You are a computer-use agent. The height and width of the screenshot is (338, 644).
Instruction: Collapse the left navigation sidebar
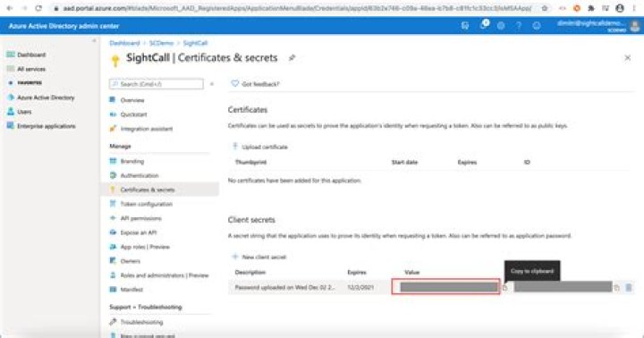(94, 40)
